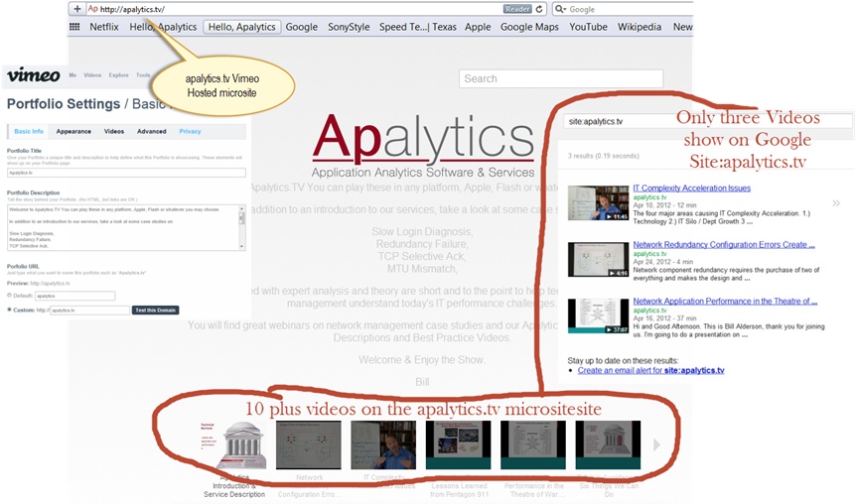This screenshot has height=504, width=856.
Task: Select the Default URL radio button
Action: point(10,296)
